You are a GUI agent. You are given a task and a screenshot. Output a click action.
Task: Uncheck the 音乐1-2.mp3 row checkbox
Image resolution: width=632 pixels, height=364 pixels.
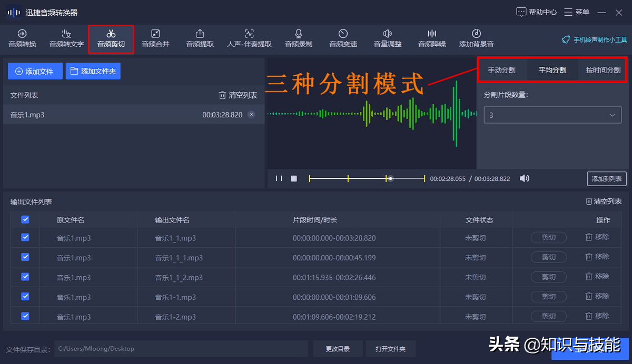(x=25, y=316)
